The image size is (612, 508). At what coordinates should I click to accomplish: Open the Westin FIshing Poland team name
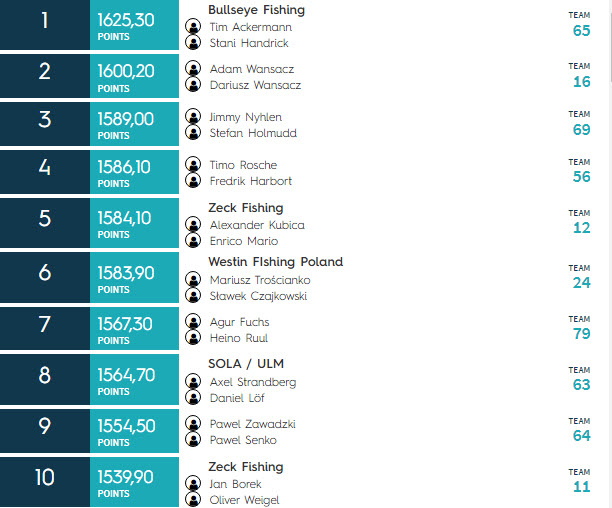pos(276,261)
